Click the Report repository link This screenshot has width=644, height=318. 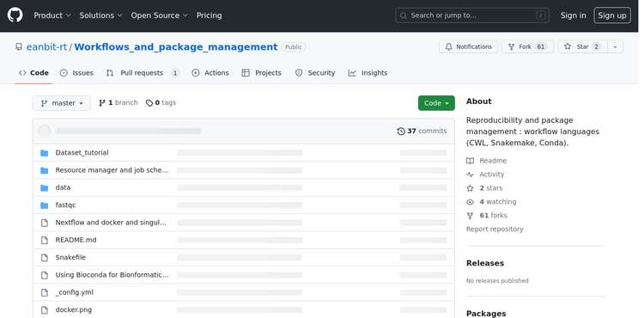pos(495,229)
